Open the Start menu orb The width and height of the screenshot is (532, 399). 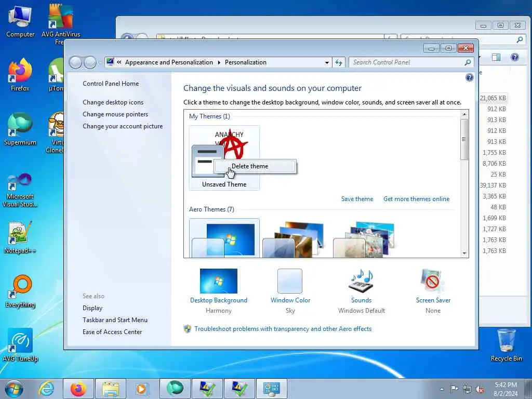(14, 389)
